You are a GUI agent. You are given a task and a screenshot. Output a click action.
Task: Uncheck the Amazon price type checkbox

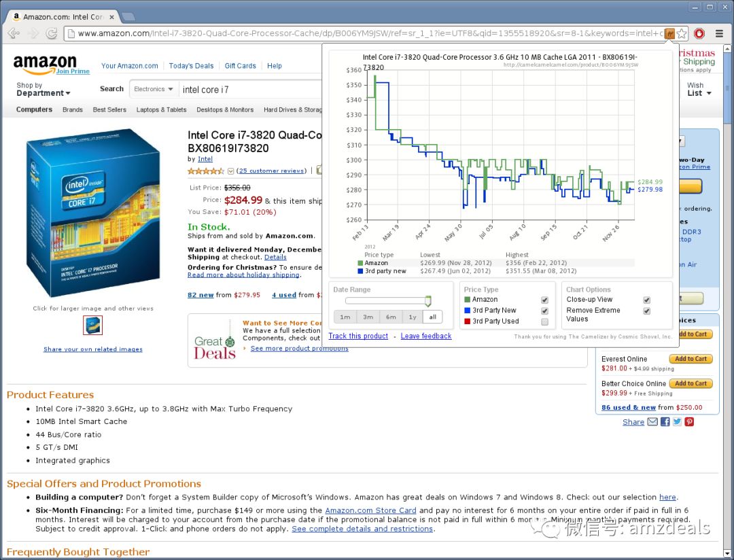[x=544, y=300]
